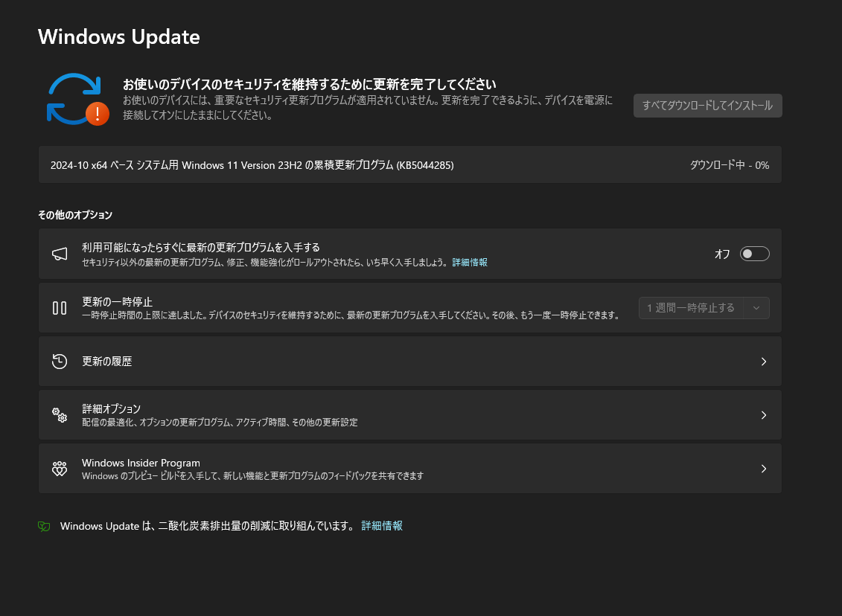Open the 詳細オプション label
This screenshot has height=616, width=842.
coord(111,408)
